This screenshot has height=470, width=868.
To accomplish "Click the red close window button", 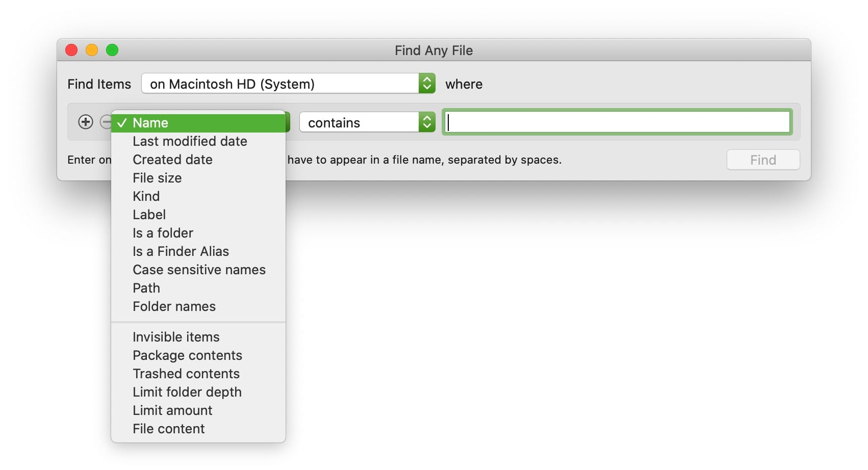I will click(x=71, y=50).
